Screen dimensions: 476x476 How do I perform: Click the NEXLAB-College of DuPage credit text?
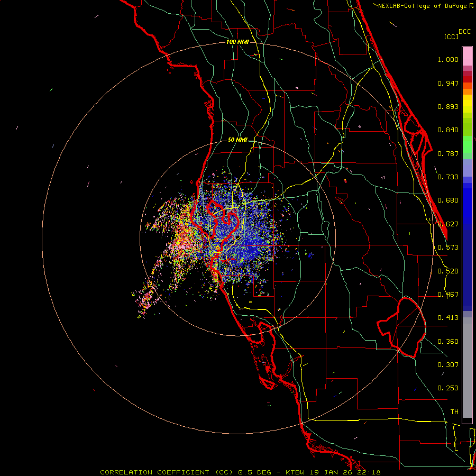tap(422, 6)
